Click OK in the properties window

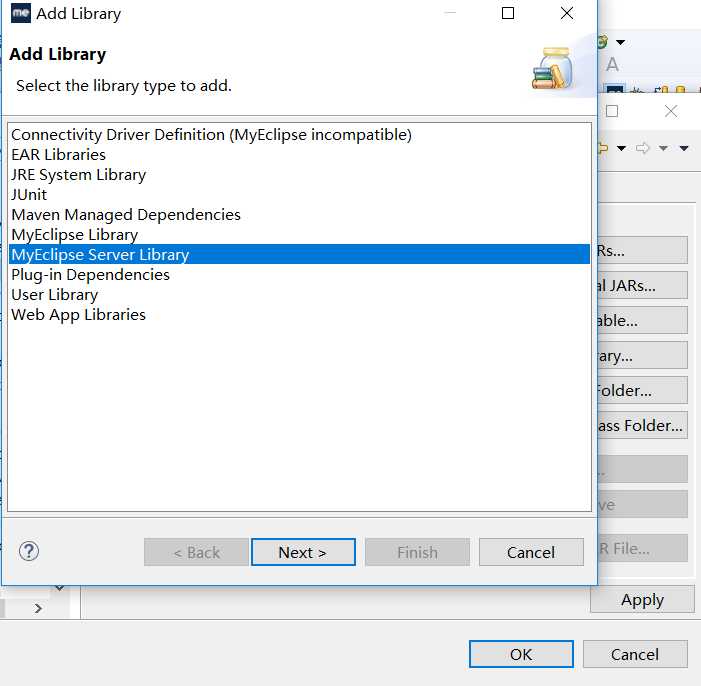point(521,654)
